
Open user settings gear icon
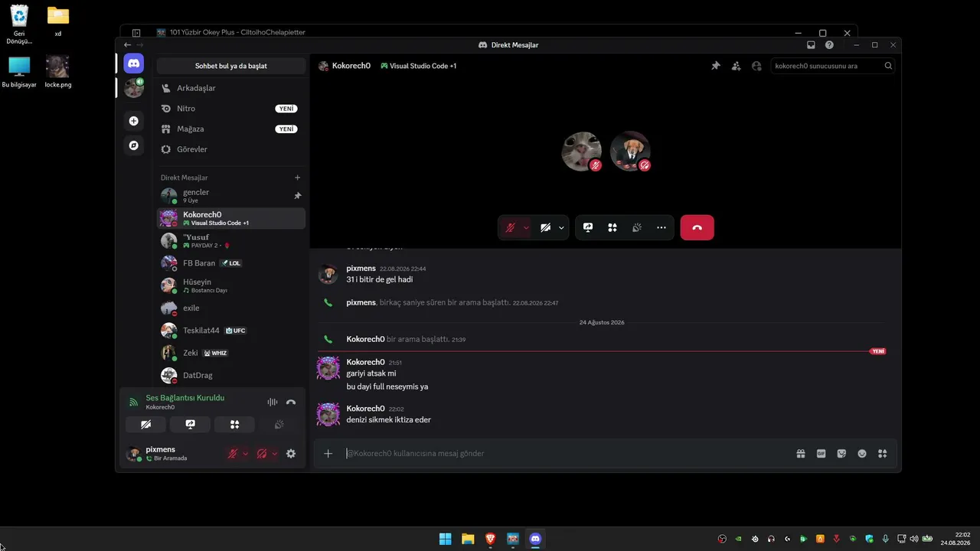click(291, 454)
